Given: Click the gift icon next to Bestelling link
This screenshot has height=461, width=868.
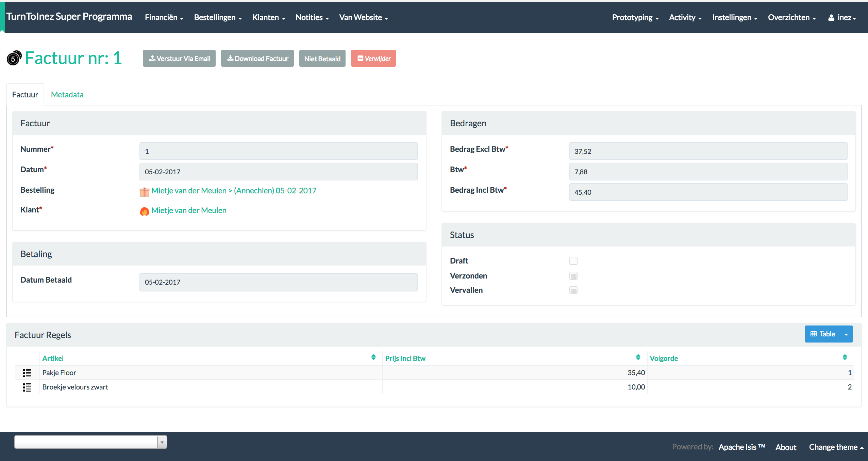Looking at the screenshot, I should click(x=144, y=192).
